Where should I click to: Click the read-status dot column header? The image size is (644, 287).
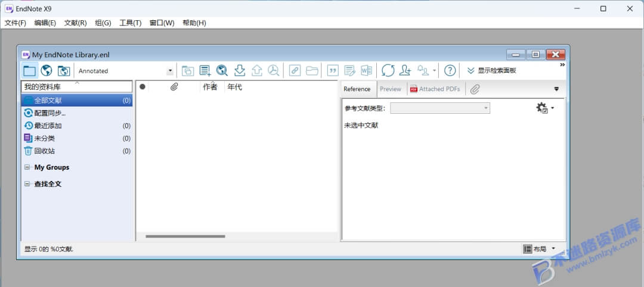[x=143, y=87]
